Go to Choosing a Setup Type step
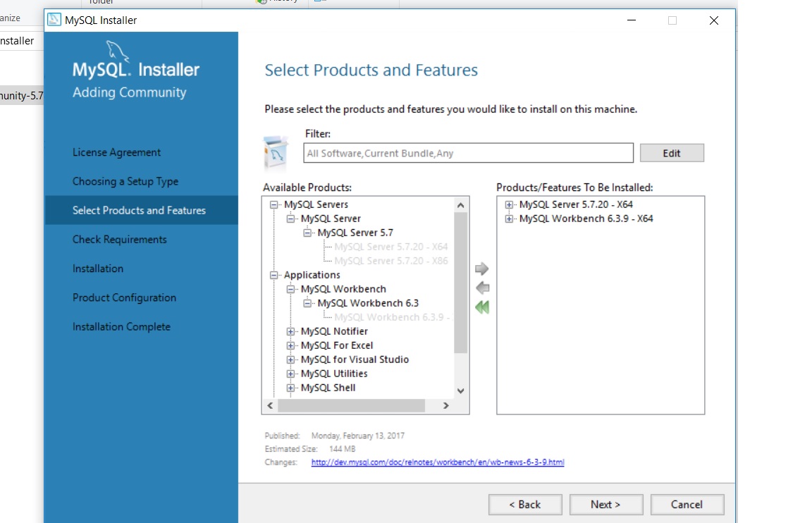The width and height of the screenshot is (812, 523). coord(125,181)
